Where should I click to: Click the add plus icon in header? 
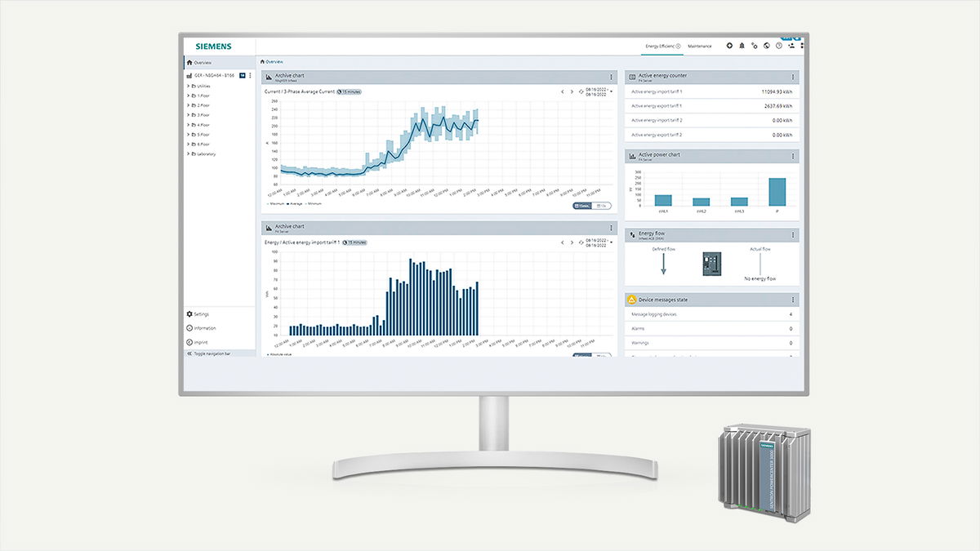[x=729, y=46]
